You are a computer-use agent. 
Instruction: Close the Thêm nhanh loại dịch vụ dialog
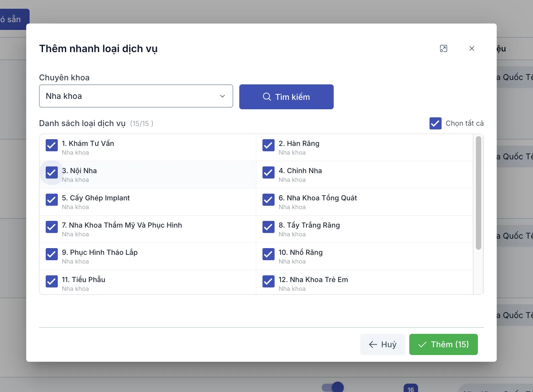[472, 48]
